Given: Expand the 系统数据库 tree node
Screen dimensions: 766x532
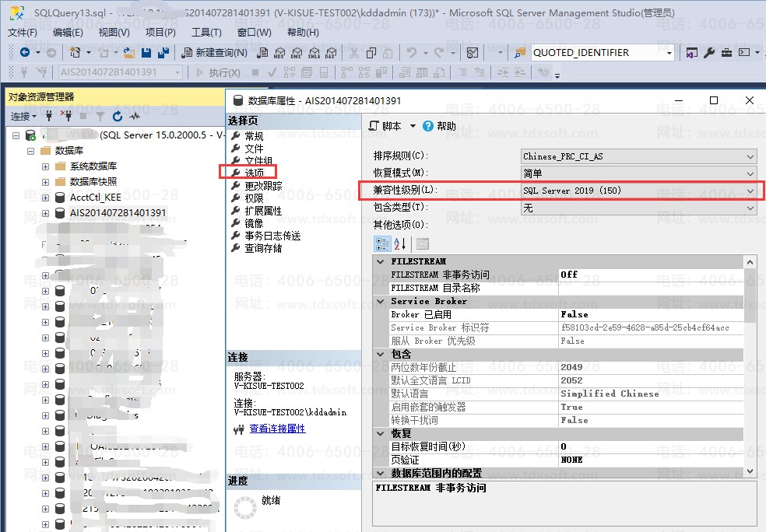Looking at the screenshot, I should point(46,166).
